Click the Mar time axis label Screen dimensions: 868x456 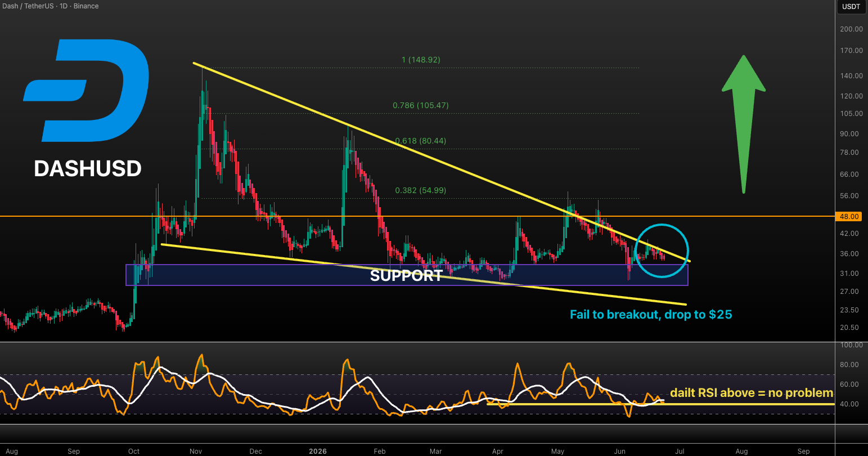point(436,451)
